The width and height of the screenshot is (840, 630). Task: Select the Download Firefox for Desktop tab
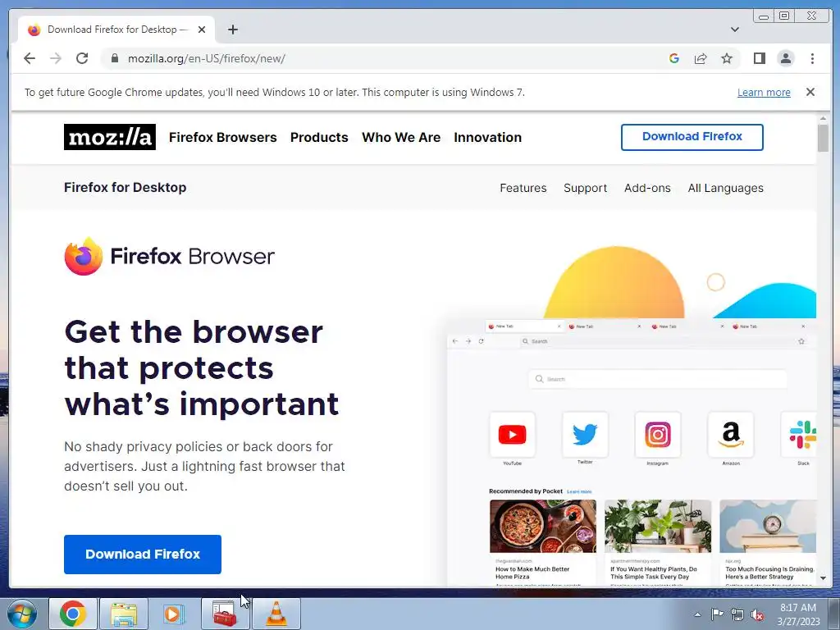116,30
